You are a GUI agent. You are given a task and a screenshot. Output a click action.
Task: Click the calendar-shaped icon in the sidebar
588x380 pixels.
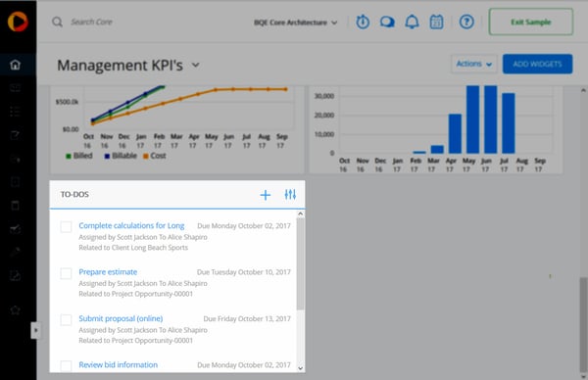(x=15, y=205)
